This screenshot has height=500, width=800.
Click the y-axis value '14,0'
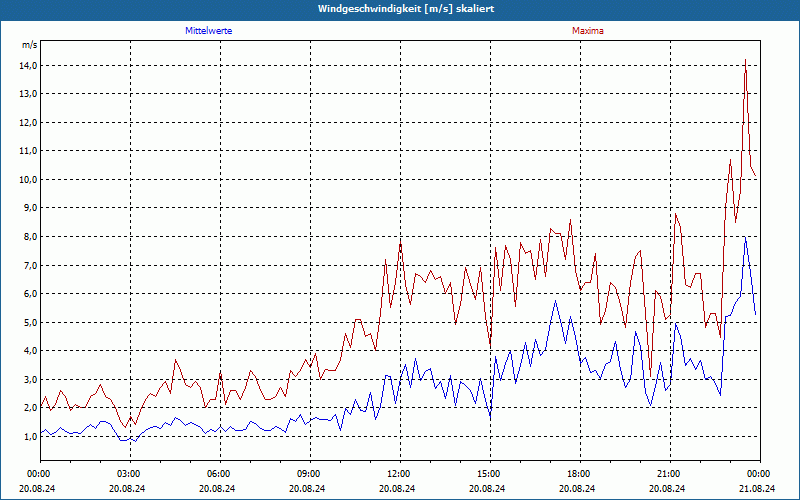[28, 65]
